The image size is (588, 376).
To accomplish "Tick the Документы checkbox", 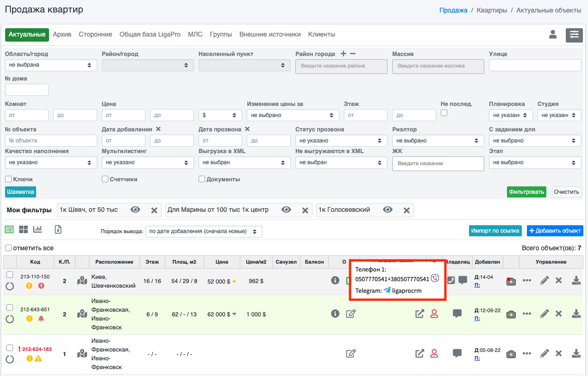I will click(x=202, y=179).
